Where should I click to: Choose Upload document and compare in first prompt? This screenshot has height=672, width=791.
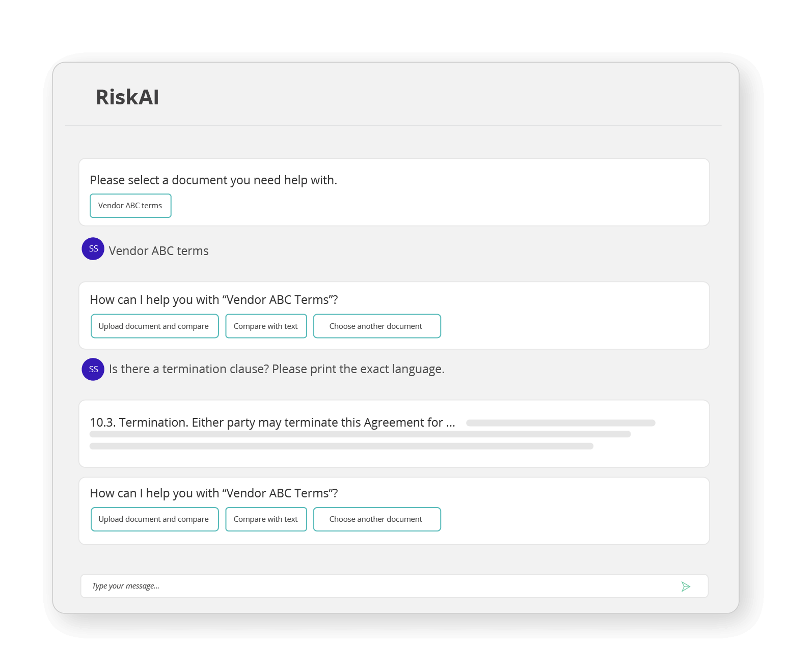pos(154,326)
